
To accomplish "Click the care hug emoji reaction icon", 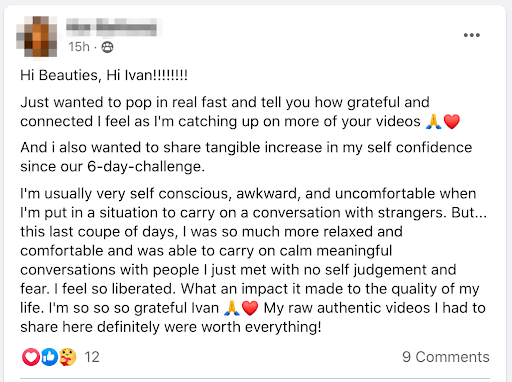I will (x=68, y=357).
